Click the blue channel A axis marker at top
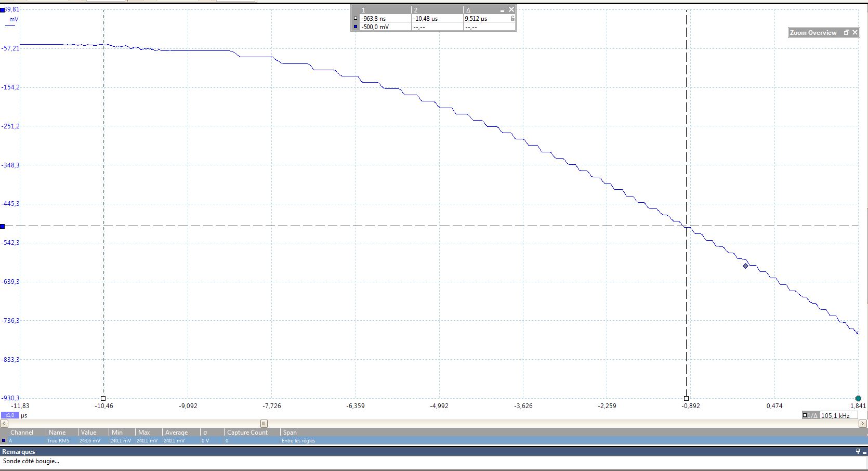 point(3,10)
